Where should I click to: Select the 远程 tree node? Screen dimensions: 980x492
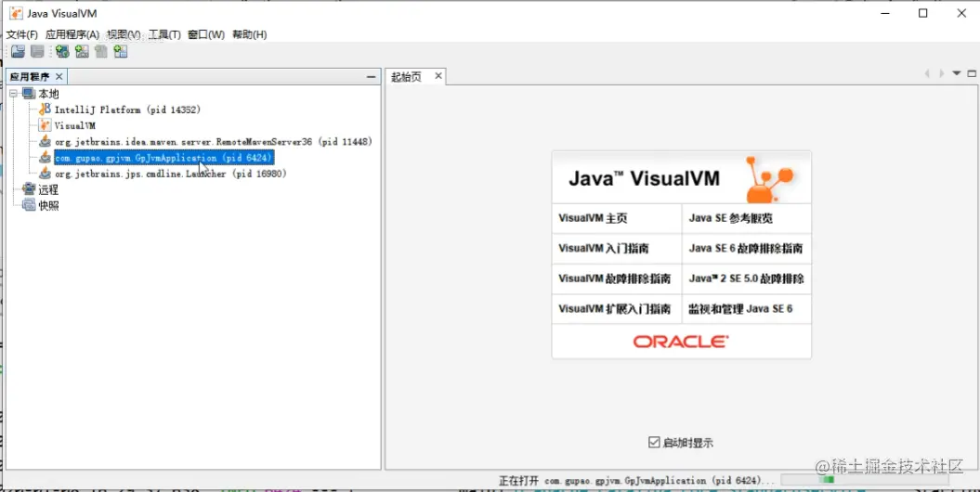pos(48,189)
